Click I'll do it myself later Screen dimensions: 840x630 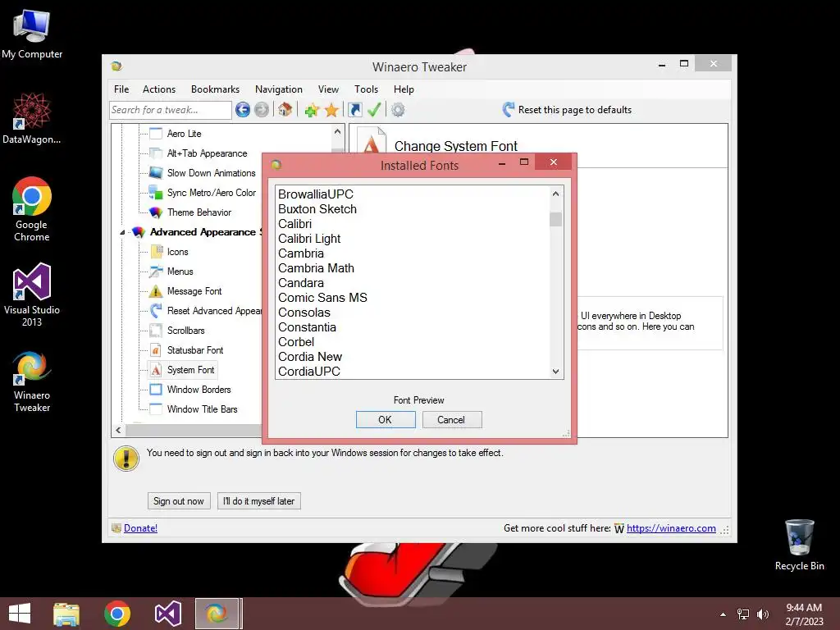click(258, 501)
